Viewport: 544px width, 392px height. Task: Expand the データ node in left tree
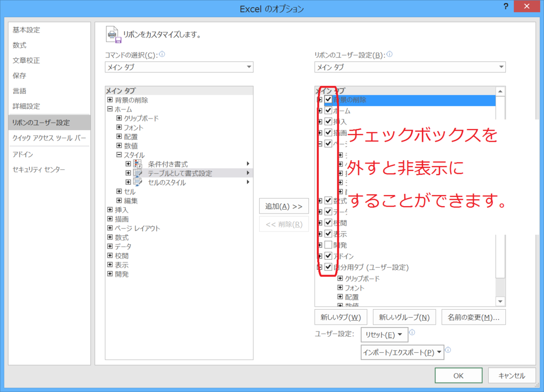coord(110,246)
